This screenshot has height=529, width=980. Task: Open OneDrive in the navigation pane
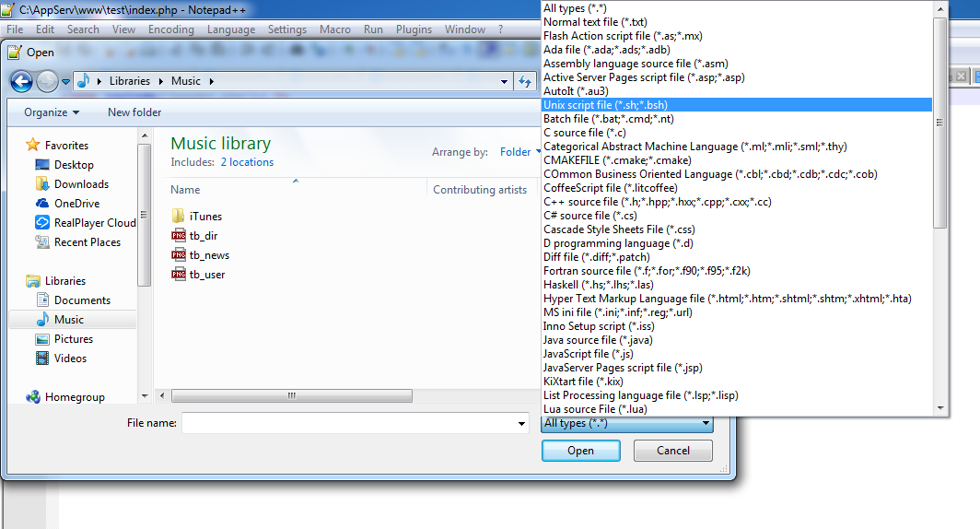coord(76,204)
